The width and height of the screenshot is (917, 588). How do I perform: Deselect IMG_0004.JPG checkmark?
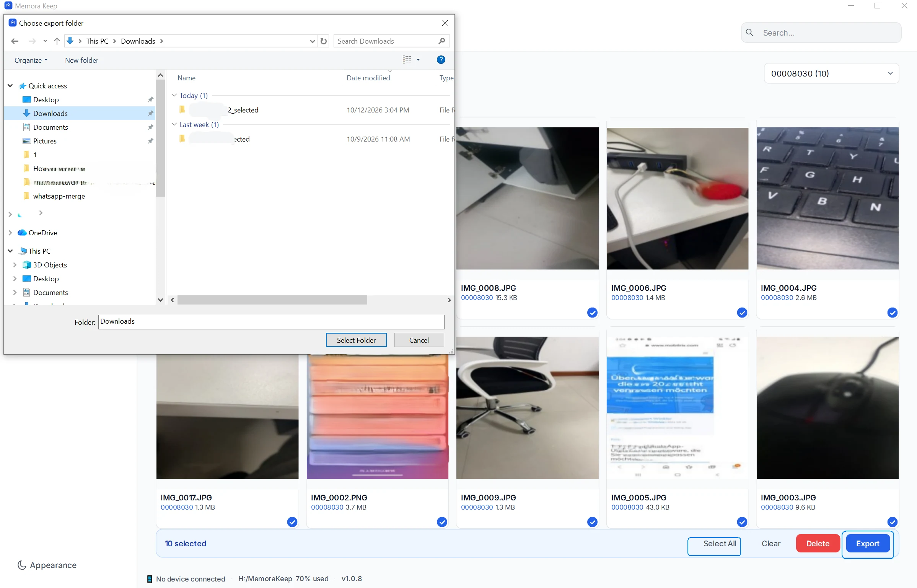(x=892, y=313)
